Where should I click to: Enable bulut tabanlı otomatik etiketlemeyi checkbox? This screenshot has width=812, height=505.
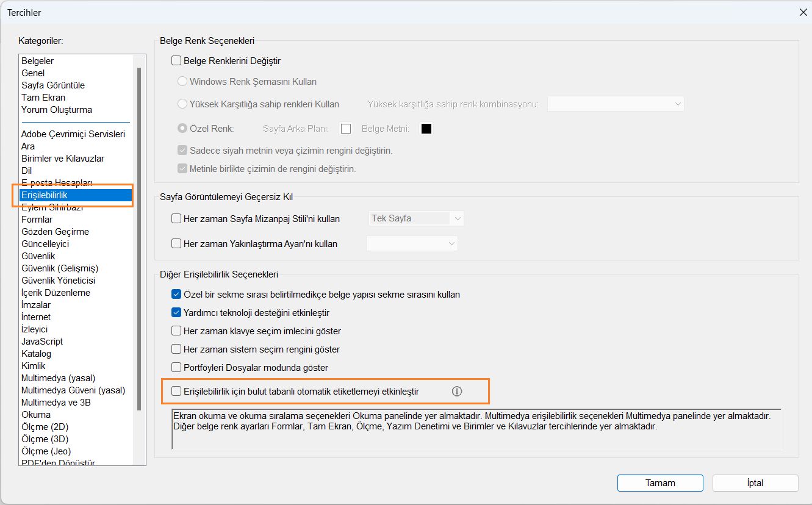click(177, 392)
